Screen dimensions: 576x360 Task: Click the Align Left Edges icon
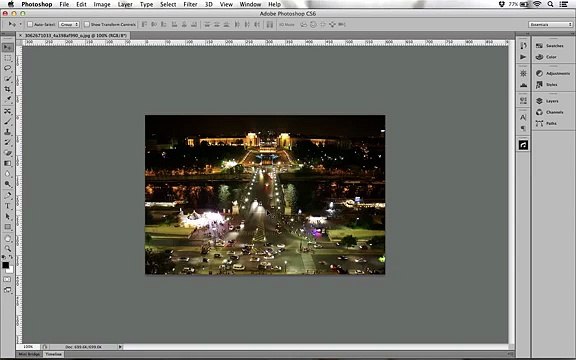tap(174, 25)
